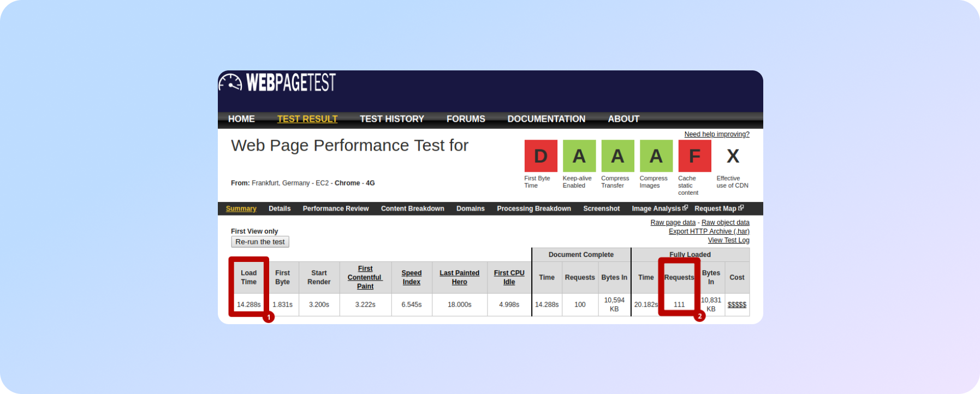
Task: Click the Document Complete column group header
Action: pos(581,255)
